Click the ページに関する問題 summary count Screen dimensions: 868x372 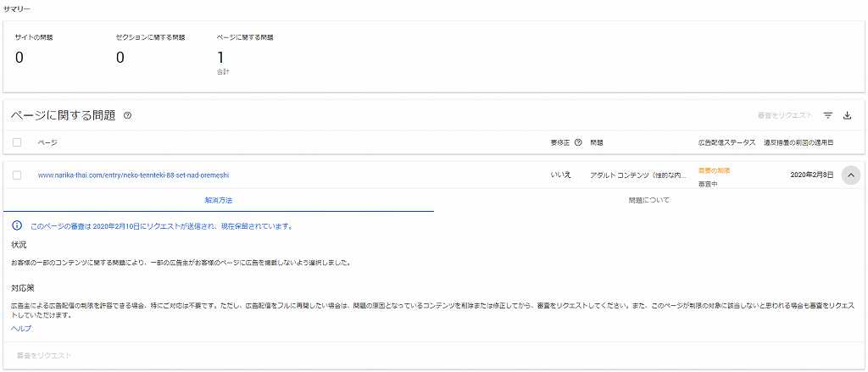click(x=220, y=58)
